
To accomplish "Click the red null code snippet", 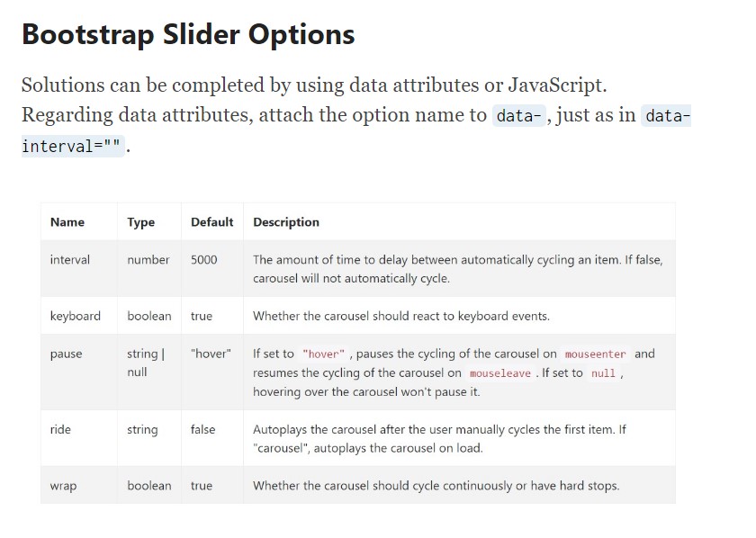I will pyautogui.click(x=603, y=373).
